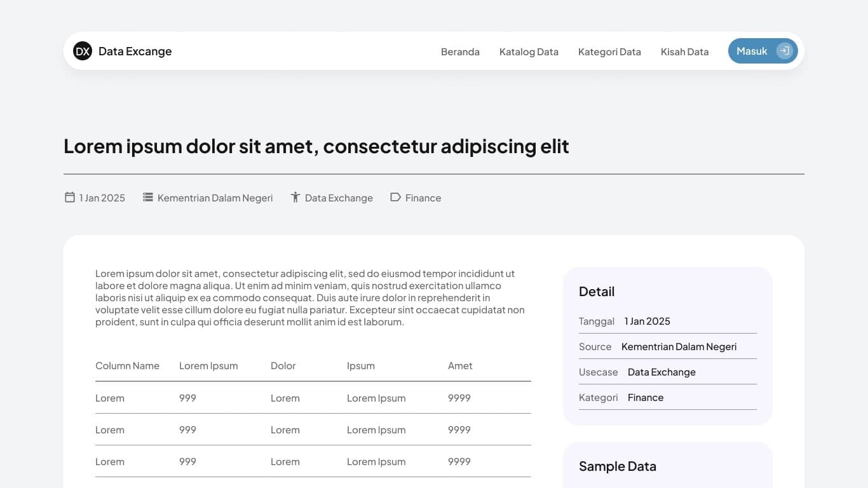Click the Tanggal value 1 Jan 2025
This screenshot has height=488, width=868.
click(x=648, y=321)
